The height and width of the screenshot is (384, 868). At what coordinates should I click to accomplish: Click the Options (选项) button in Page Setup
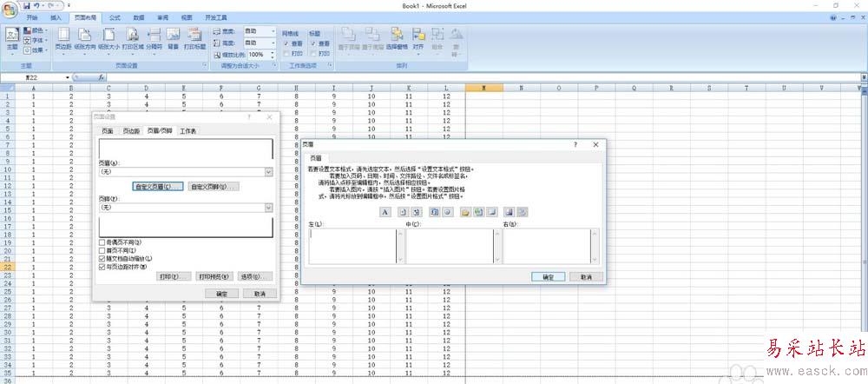pos(255,276)
